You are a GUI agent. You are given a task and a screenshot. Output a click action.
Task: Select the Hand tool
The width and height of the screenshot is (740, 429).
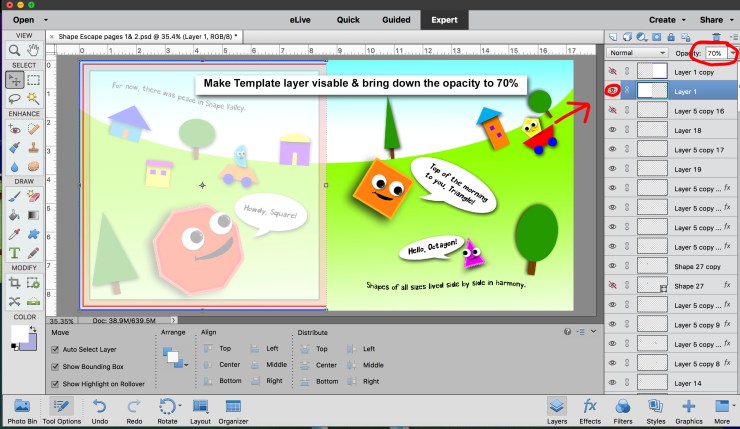(x=33, y=51)
